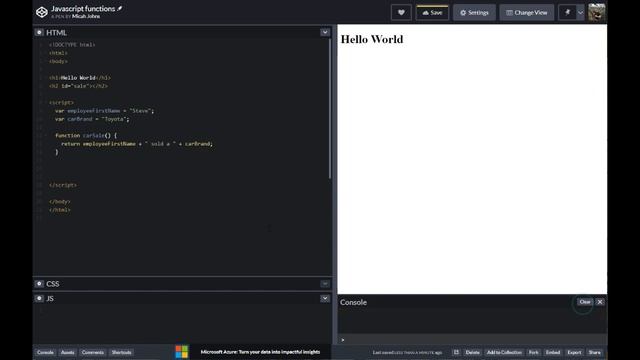This screenshot has width=640, height=360.
Task: Open user profile avatar menu
Action: [597, 12]
